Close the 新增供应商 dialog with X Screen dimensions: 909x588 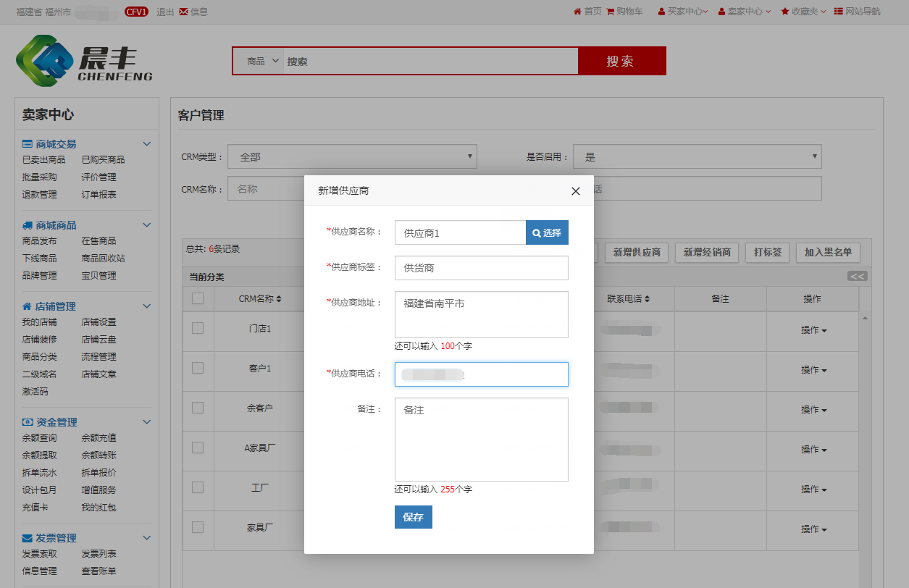coord(576,191)
